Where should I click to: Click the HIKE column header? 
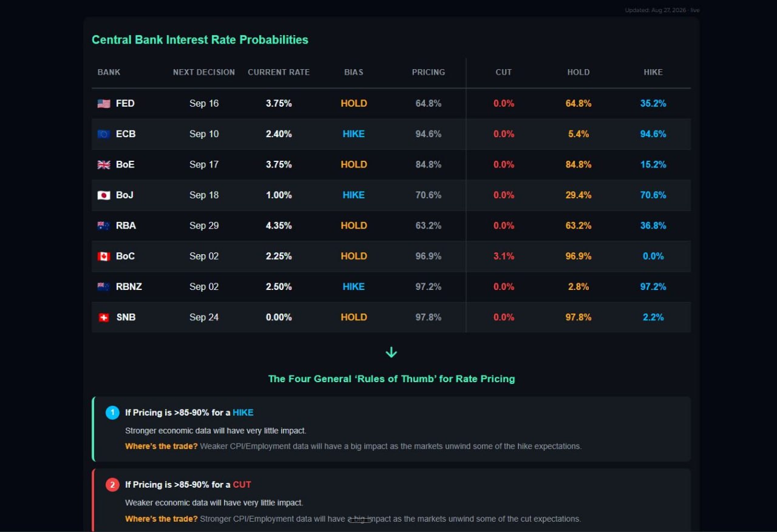[x=653, y=72]
